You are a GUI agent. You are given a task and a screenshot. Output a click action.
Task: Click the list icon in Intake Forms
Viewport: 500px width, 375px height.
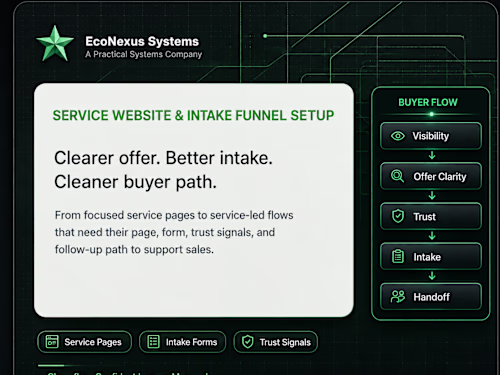pos(153,342)
